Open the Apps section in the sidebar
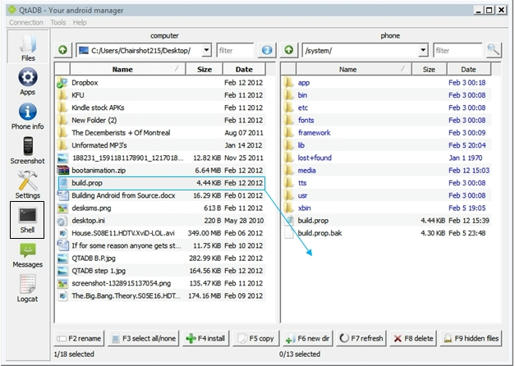This screenshot has width=515, height=366. (x=28, y=82)
